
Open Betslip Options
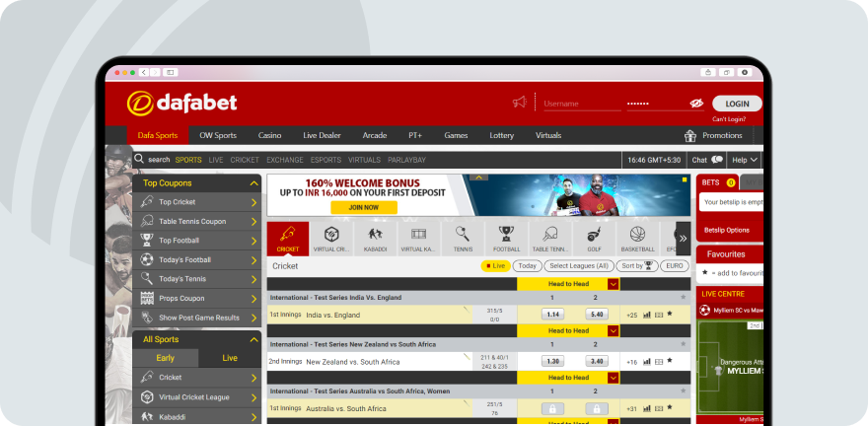pyautogui.click(x=727, y=230)
